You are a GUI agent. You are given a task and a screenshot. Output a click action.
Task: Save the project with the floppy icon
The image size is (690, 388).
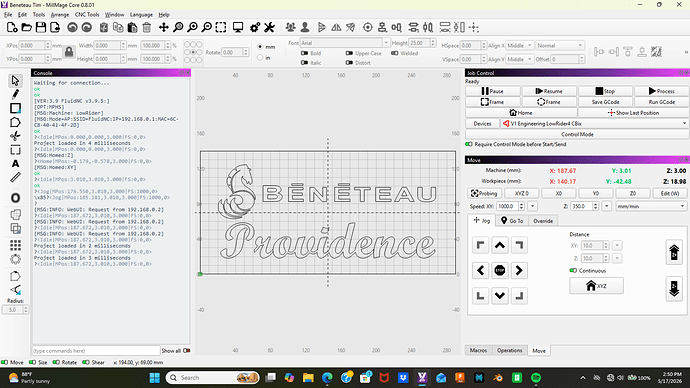[x=41, y=27]
